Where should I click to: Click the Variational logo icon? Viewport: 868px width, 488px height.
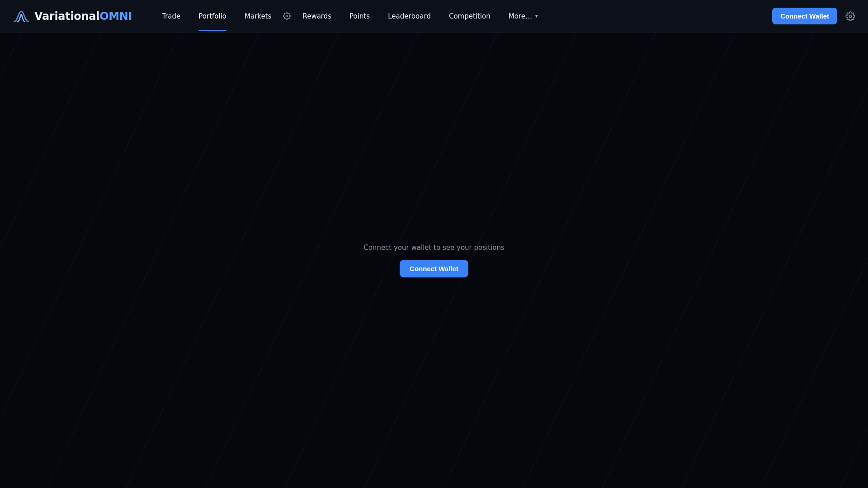tap(21, 16)
